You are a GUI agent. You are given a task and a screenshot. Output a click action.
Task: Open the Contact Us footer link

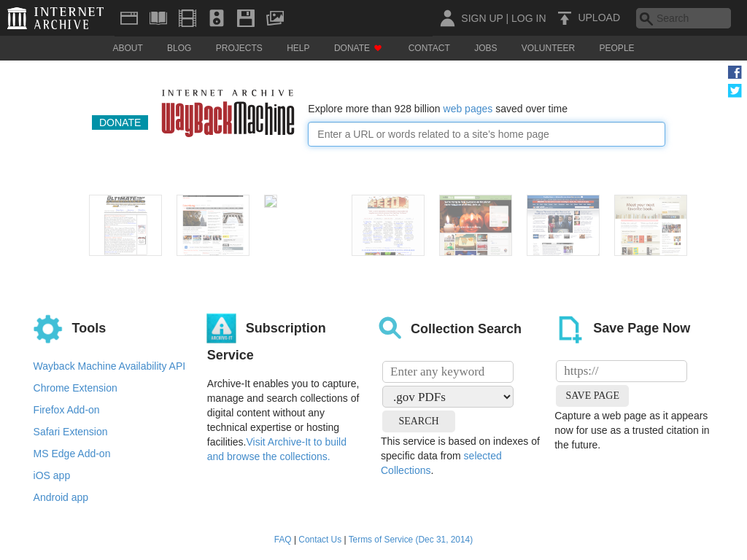[320, 540]
